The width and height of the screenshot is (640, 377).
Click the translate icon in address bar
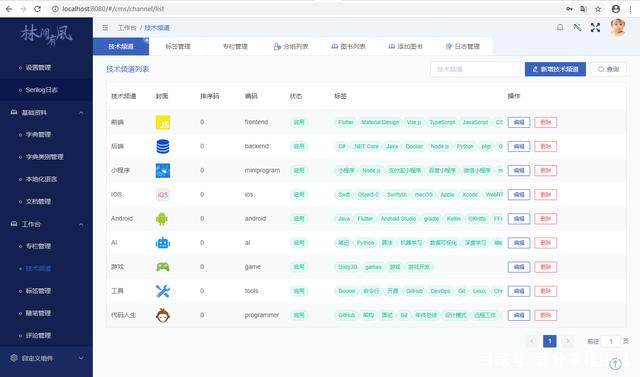coord(584,9)
